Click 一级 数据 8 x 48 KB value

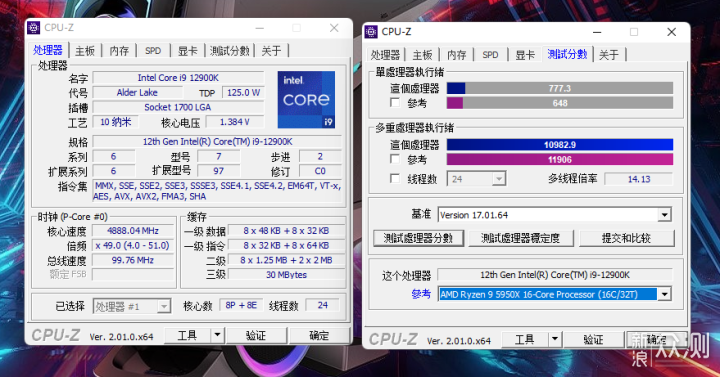tap(286, 231)
